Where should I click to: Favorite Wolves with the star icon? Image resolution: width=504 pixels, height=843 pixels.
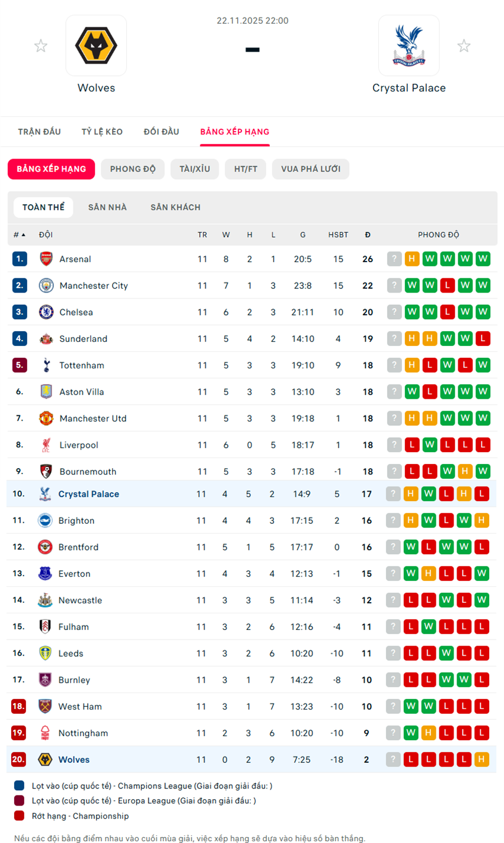tap(40, 46)
